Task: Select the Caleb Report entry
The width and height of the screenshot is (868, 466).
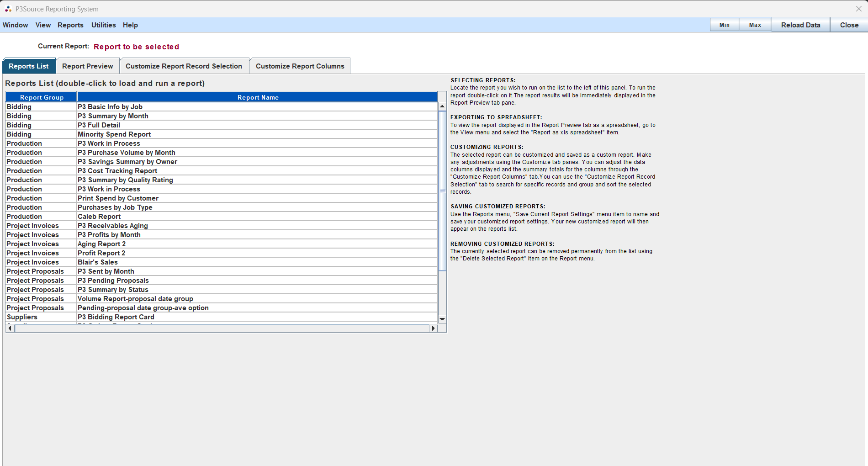Action: (99, 216)
